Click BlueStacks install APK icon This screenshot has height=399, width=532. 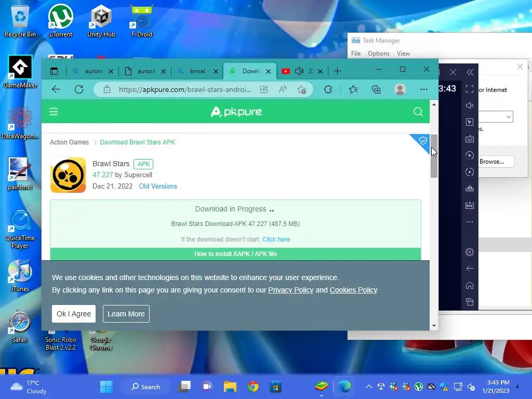[x=470, y=205]
